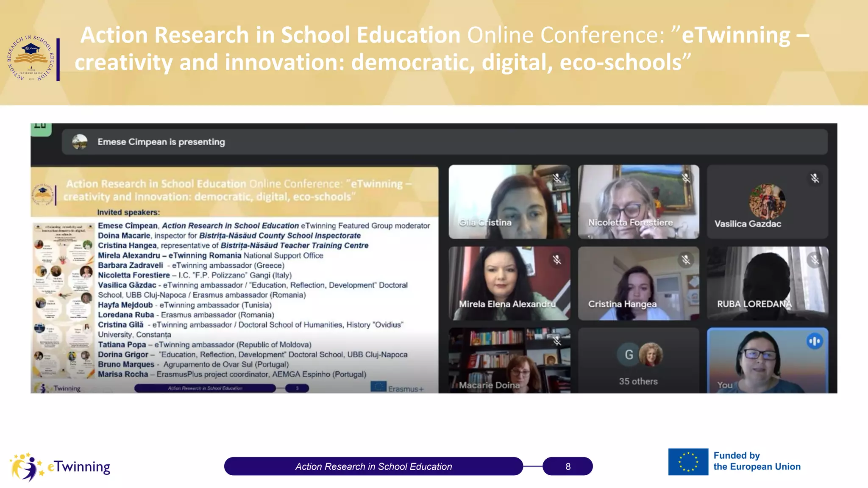Click muted microphone icon on Gila Cristina tile
868x488 pixels.
pyautogui.click(x=556, y=178)
